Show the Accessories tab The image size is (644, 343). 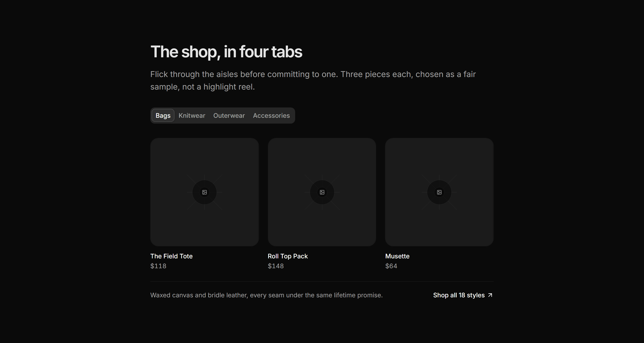click(x=271, y=116)
